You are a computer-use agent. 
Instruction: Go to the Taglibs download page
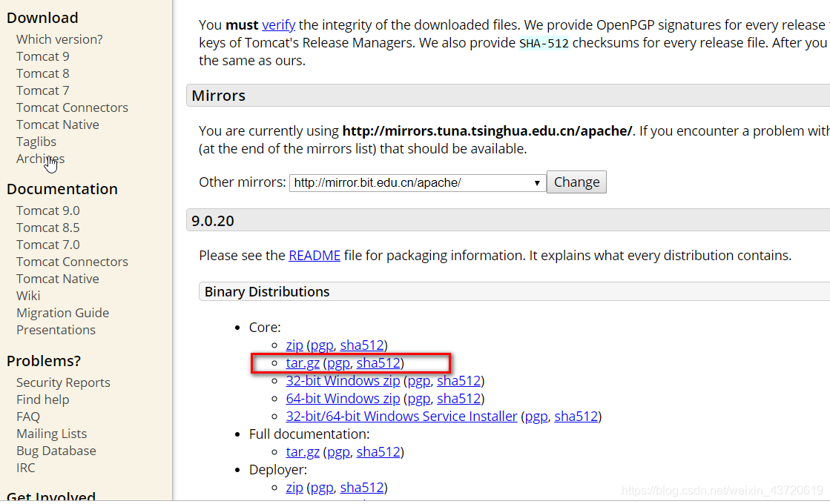coord(36,142)
